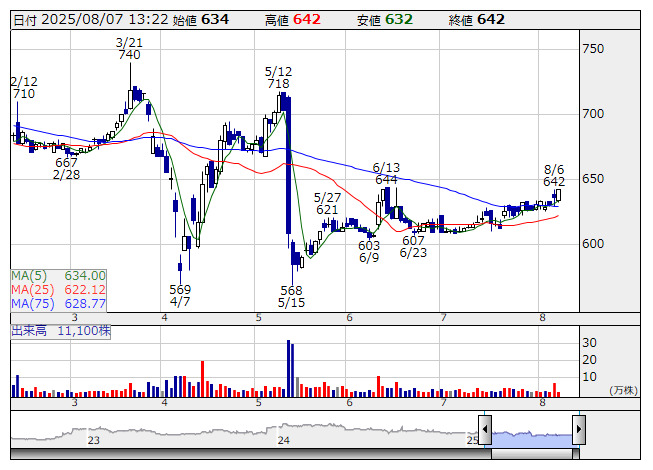
Task: Click the 603 6/9 low label
Action: point(369,251)
